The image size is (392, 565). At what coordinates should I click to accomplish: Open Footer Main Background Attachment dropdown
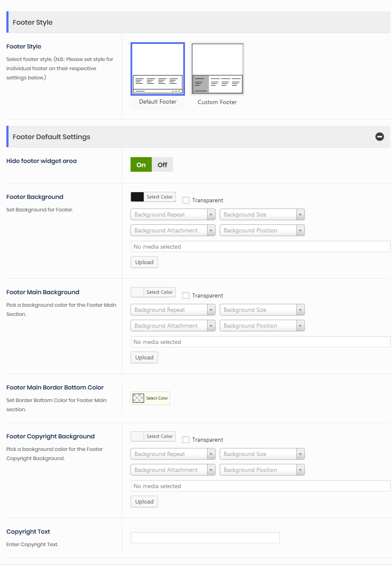173,326
